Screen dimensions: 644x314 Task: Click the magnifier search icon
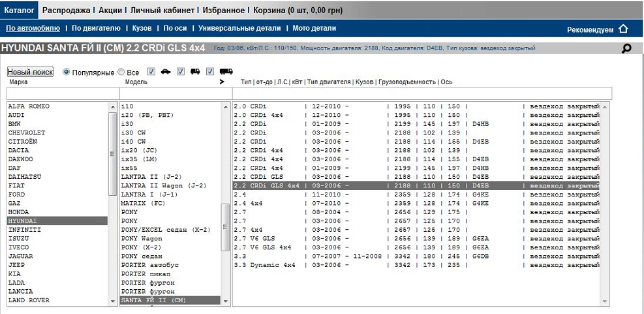(626, 49)
